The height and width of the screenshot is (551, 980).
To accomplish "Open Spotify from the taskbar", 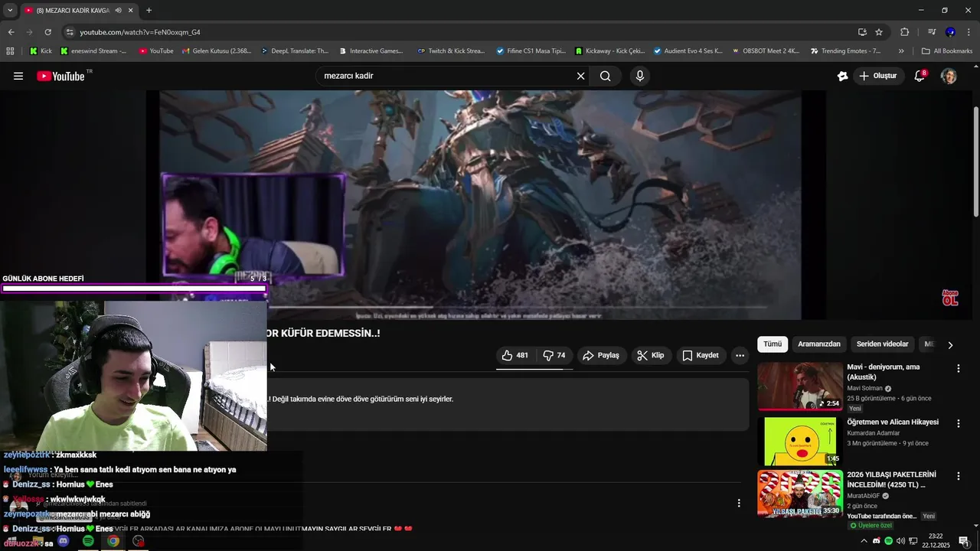I will (x=88, y=541).
